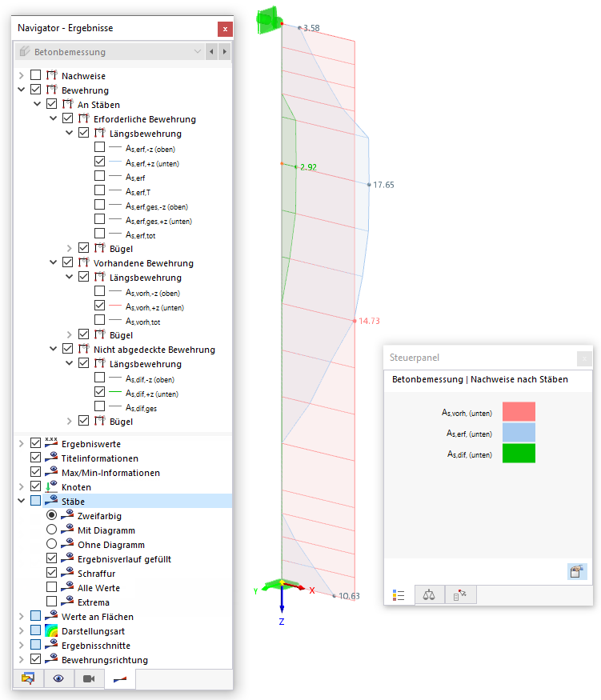Enable the Extrema checkbox
The height and width of the screenshot is (700, 601).
pos(52,602)
